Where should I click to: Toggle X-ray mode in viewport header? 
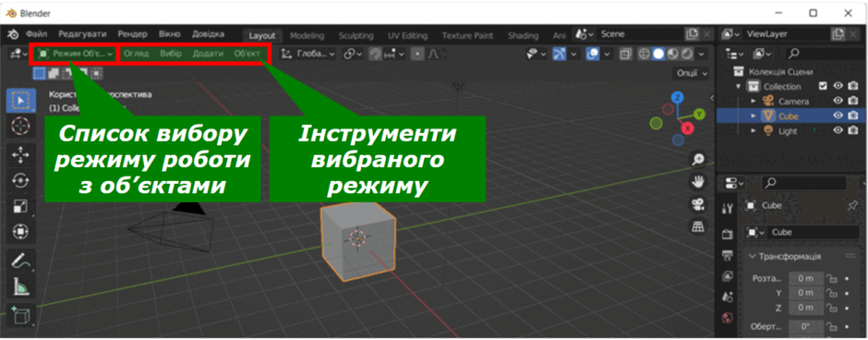pos(625,55)
